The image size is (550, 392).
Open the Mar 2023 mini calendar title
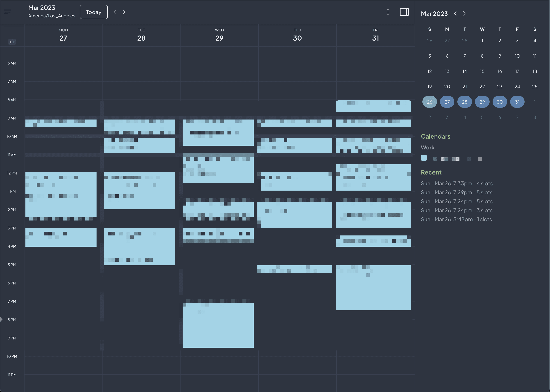tap(434, 14)
